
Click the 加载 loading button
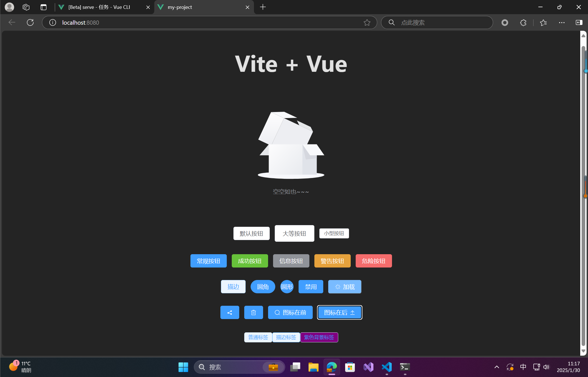(345, 287)
